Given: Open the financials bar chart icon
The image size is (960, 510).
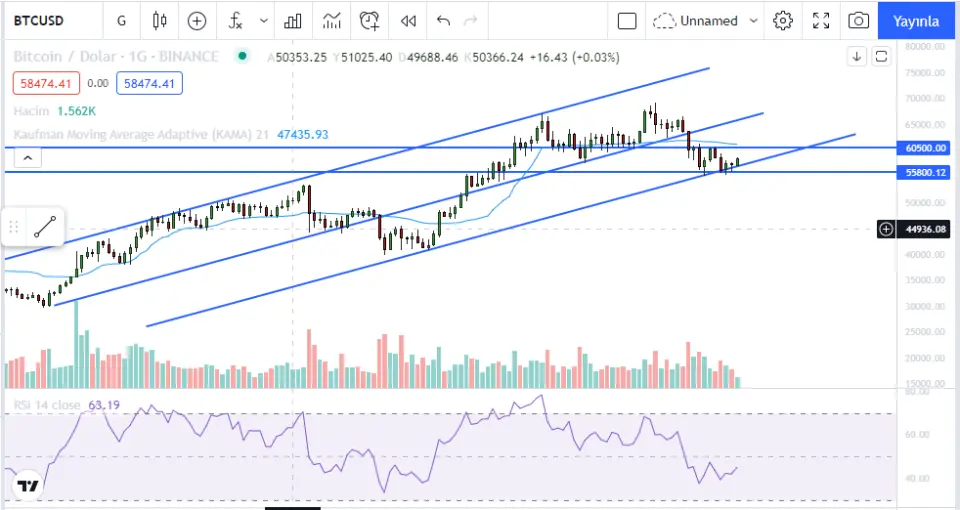Looking at the screenshot, I should pos(293,20).
